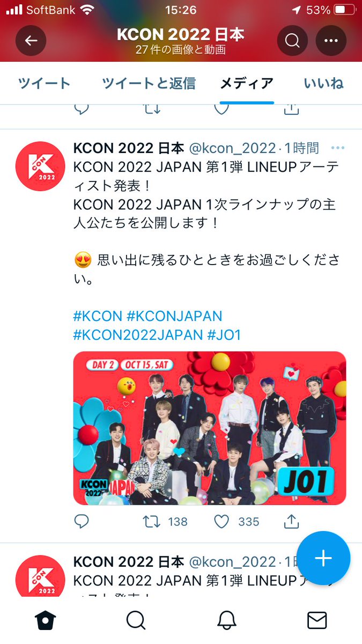Screen dimensions: 362x644
Task: Open Notifications bell in bottom bar
Action: click(227, 620)
